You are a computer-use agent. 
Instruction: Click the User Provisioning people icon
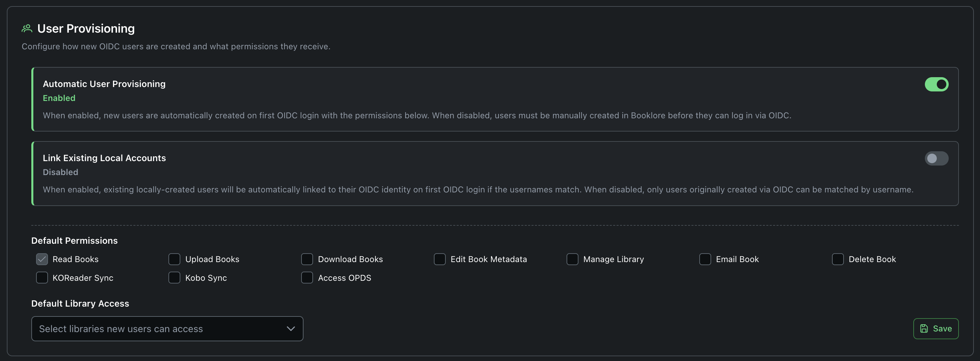27,28
